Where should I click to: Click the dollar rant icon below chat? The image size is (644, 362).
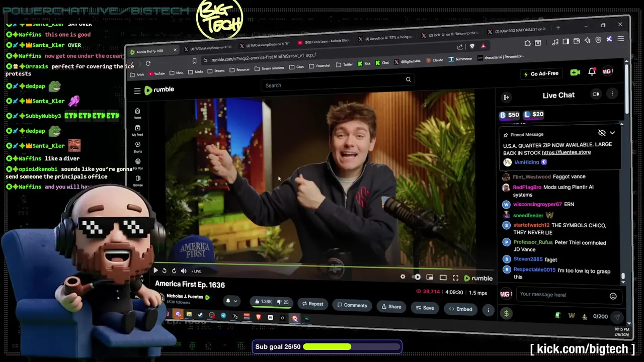pyautogui.click(x=506, y=314)
